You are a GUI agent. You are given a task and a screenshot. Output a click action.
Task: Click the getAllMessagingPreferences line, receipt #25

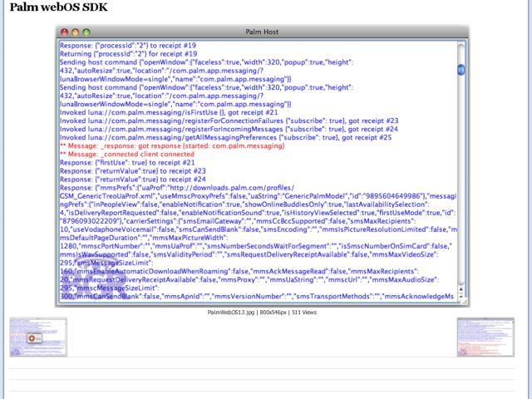click(x=225, y=137)
